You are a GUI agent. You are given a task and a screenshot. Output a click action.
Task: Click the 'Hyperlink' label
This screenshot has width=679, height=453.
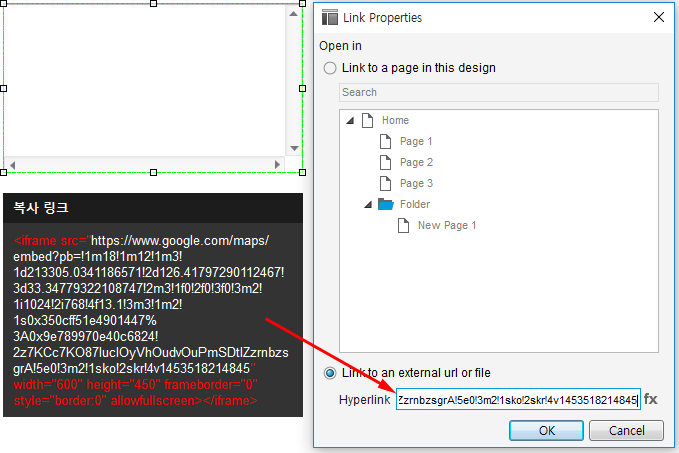point(365,399)
